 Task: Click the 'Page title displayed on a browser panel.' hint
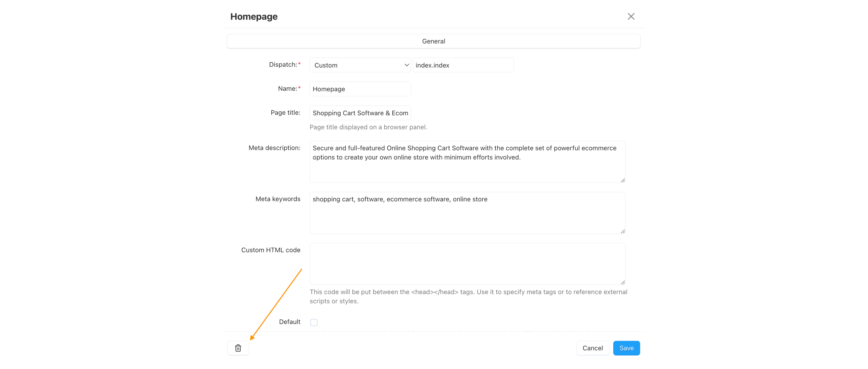pos(368,127)
